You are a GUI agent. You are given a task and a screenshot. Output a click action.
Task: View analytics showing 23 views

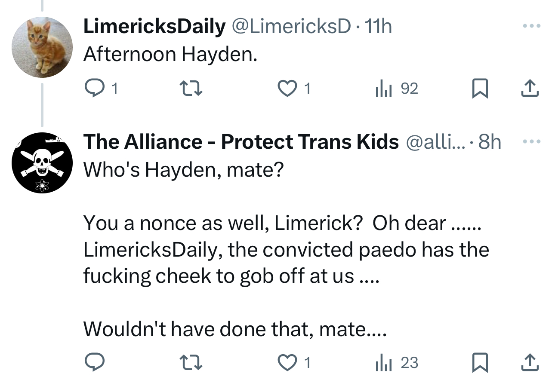click(x=381, y=363)
